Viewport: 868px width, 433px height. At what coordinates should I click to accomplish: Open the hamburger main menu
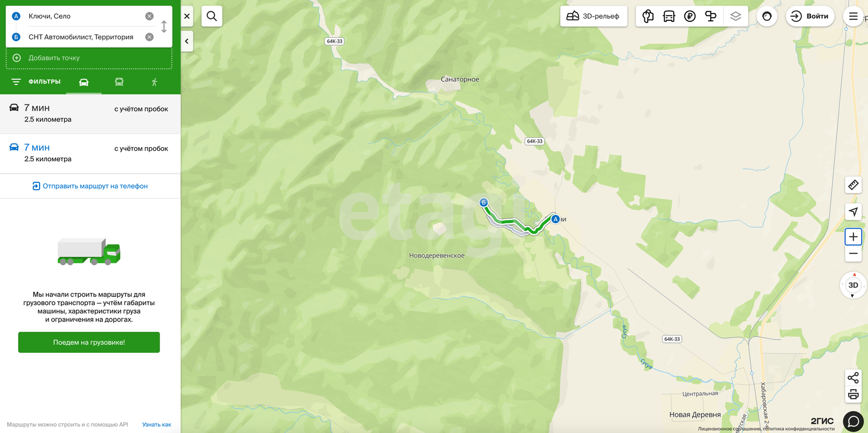coord(853,16)
